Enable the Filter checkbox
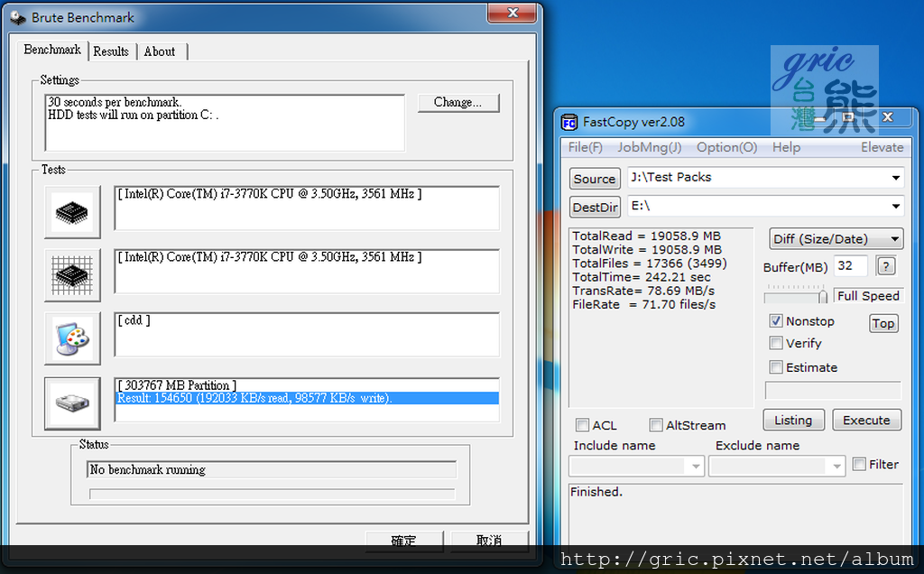 click(859, 464)
